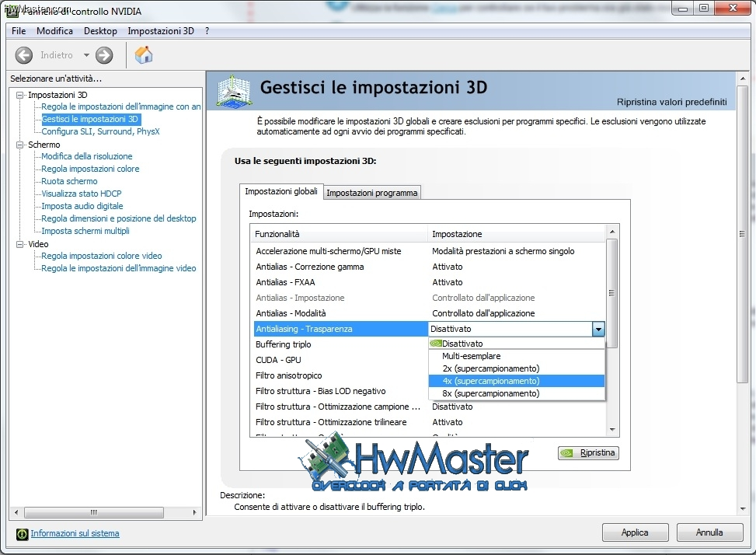756x555 pixels.
Task: Go to Home via house icon
Action: click(x=144, y=55)
